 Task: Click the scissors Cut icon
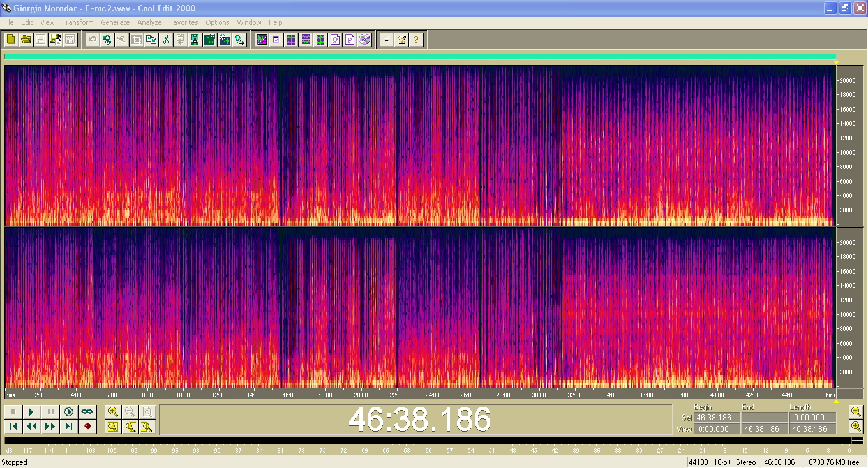[x=166, y=40]
